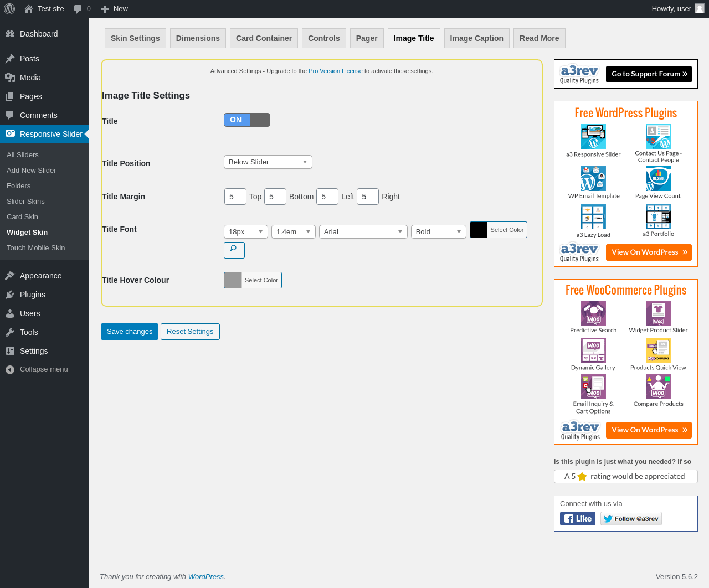
Task: Open the font preview magnifier button
Action: click(x=234, y=250)
